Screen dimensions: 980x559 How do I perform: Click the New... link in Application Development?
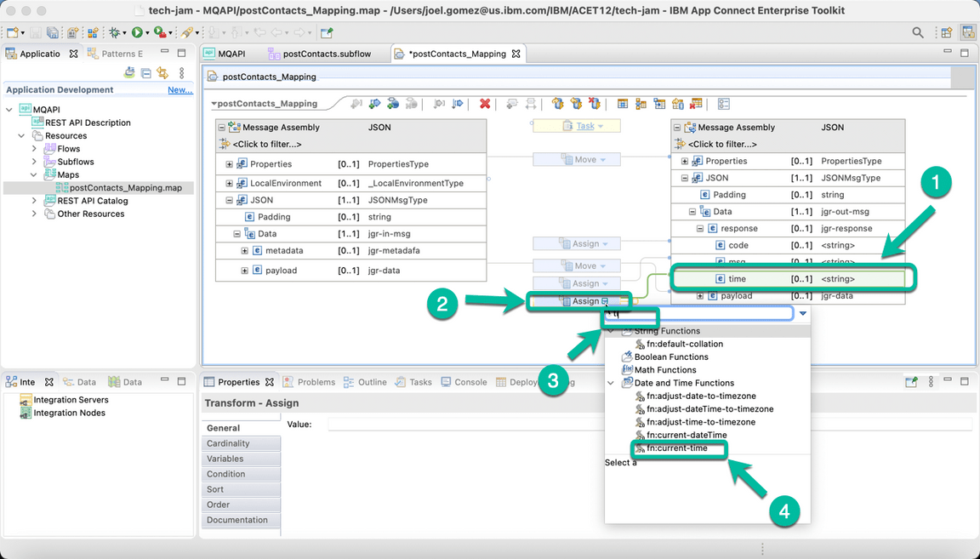point(179,89)
